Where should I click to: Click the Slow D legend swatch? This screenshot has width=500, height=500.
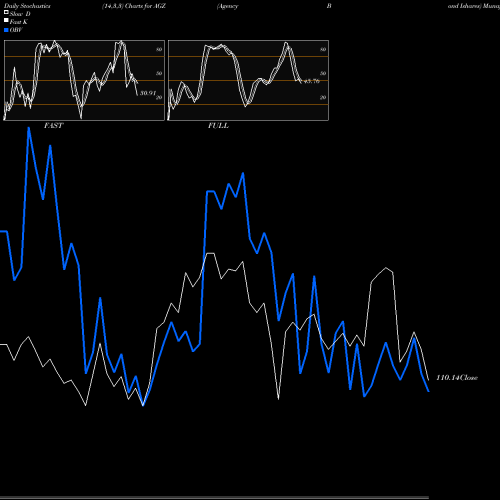6,12
